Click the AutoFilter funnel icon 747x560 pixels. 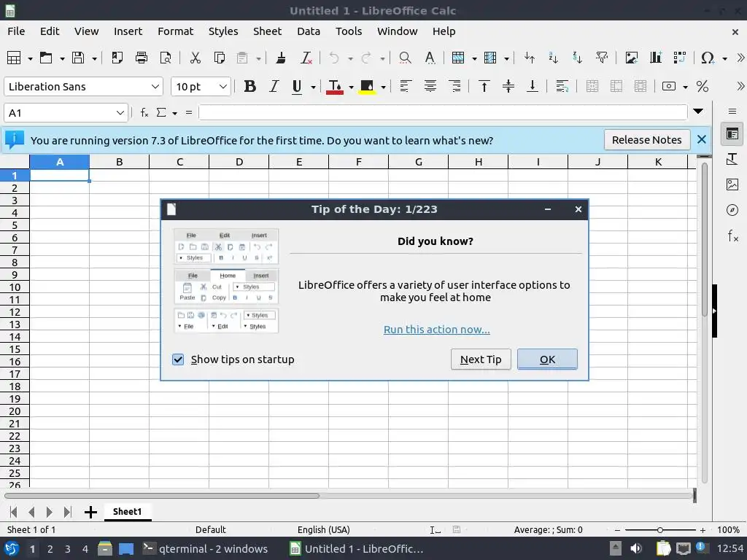pos(602,58)
